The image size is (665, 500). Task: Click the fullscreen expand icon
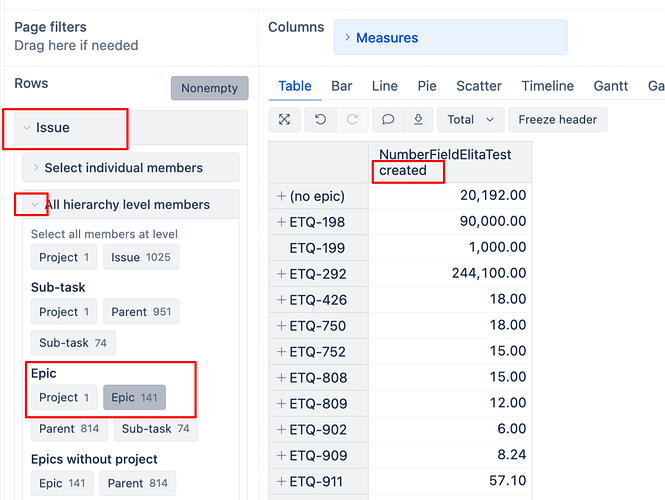(x=285, y=120)
